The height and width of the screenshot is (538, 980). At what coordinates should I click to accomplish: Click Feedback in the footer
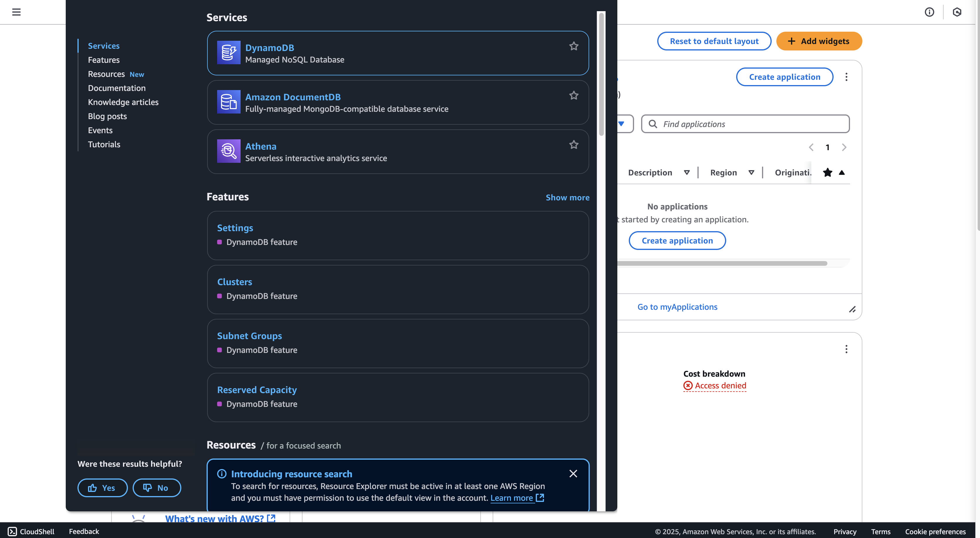pos(84,532)
